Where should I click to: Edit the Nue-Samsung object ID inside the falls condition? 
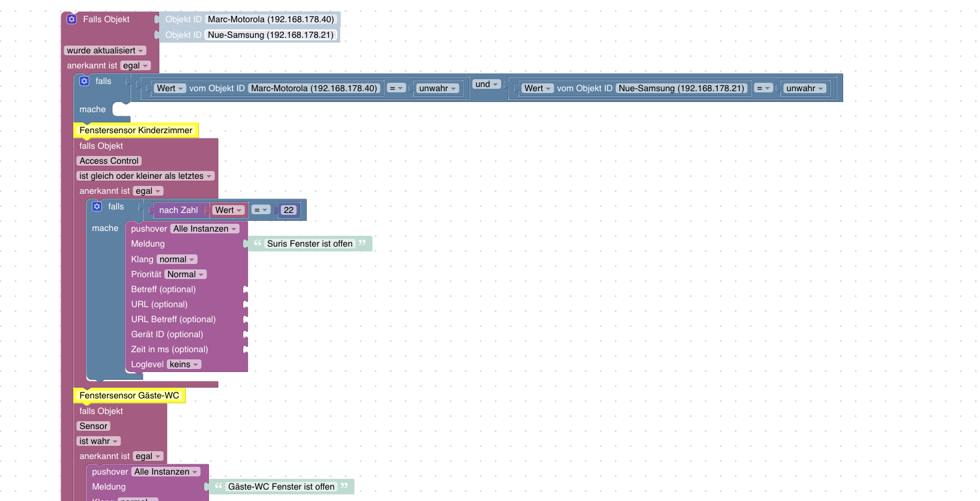click(681, 88)
